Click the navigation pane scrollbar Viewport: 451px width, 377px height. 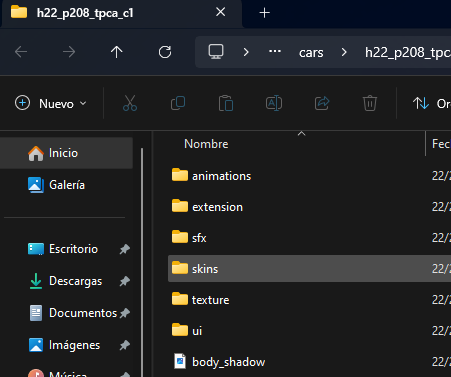[x=142, y=262]
